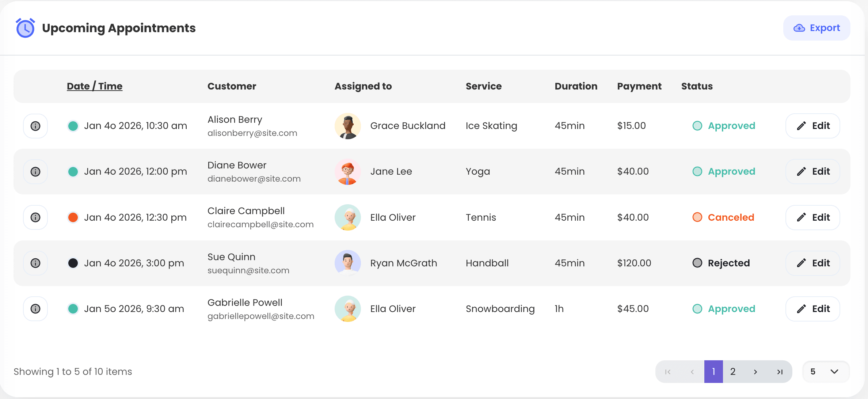Click the green Approved indicator on Diane Bower's row
The image size is (868, 399).
[698, 171]
